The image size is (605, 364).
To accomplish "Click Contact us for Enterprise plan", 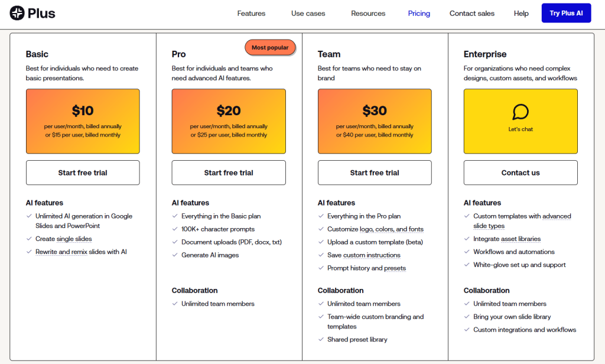I will [x=521, y=173].
